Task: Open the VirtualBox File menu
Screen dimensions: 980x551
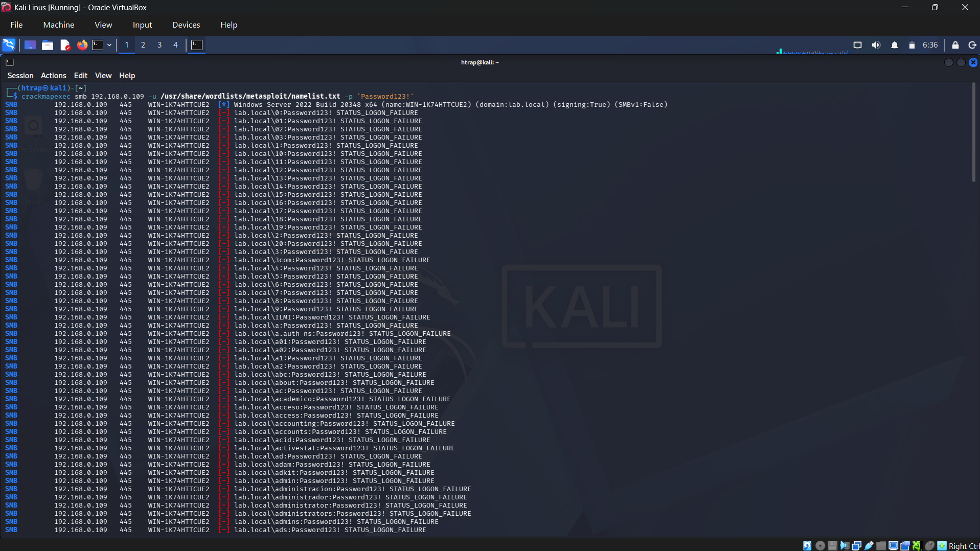Action: tap(16, 25)
